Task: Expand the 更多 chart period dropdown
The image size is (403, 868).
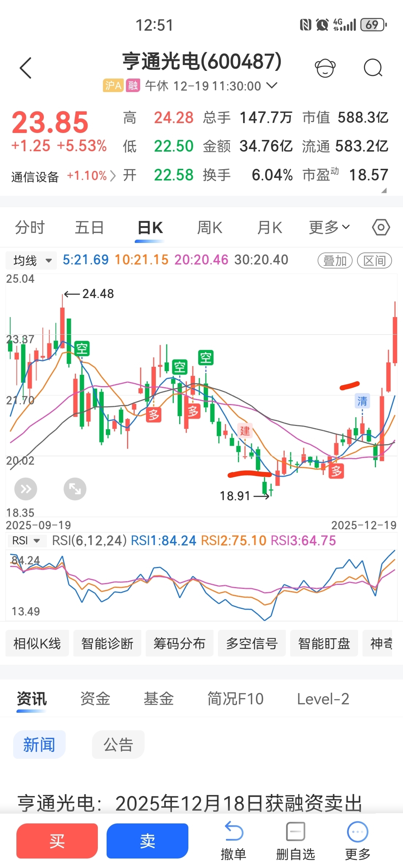Action: (x=329, y=227)
